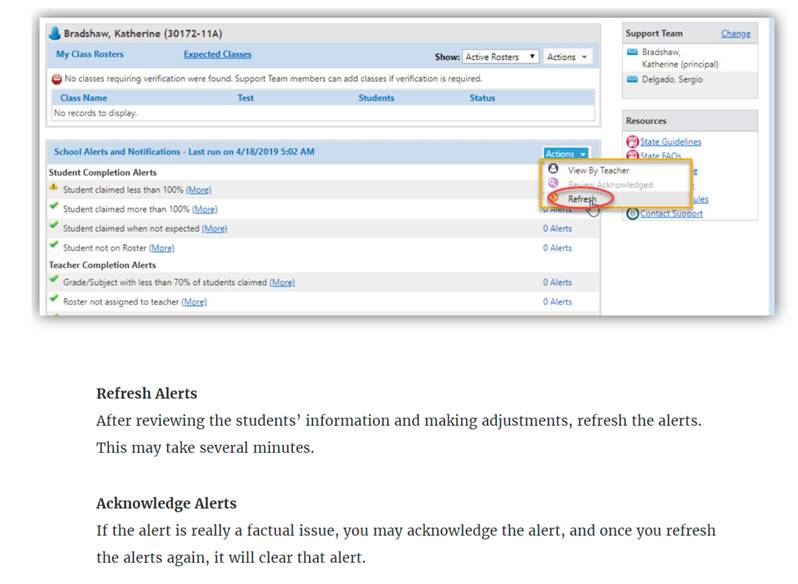Image resolution: width=798 pixels, height=584 pixels.
Task: Sort by the Class Name column header
Action: tap(83, 98)
